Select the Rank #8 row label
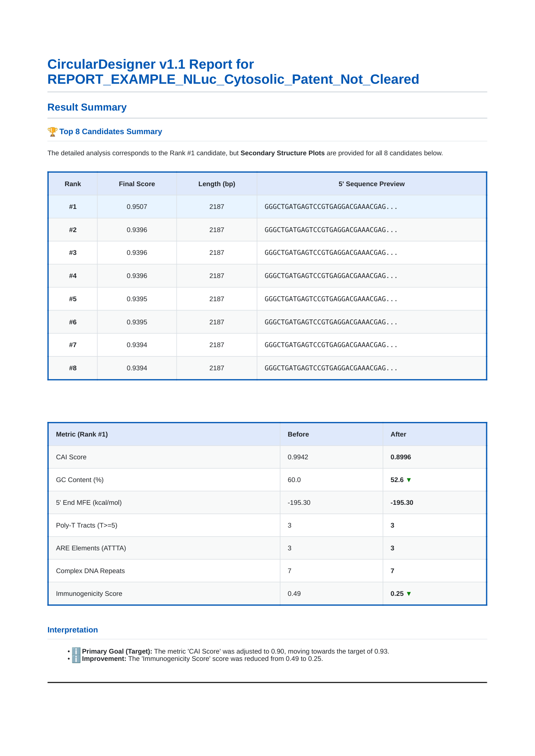 [x=73, y=368]
